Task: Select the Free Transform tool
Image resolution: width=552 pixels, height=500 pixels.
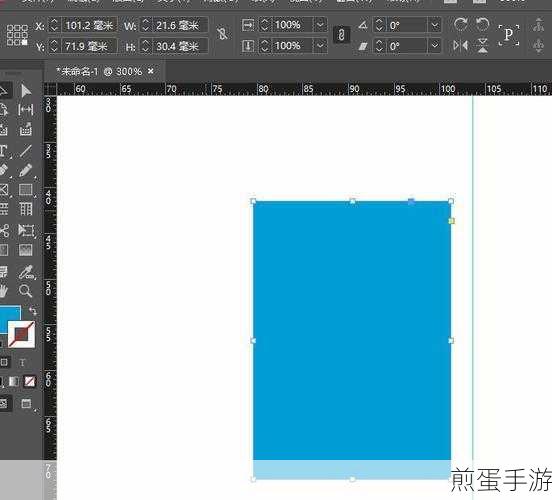Action: coord(26,231)
